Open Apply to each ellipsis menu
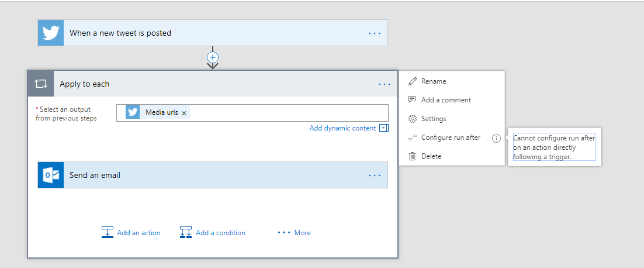The height and width of the screenshot is (268, 644). pos(385,84)
